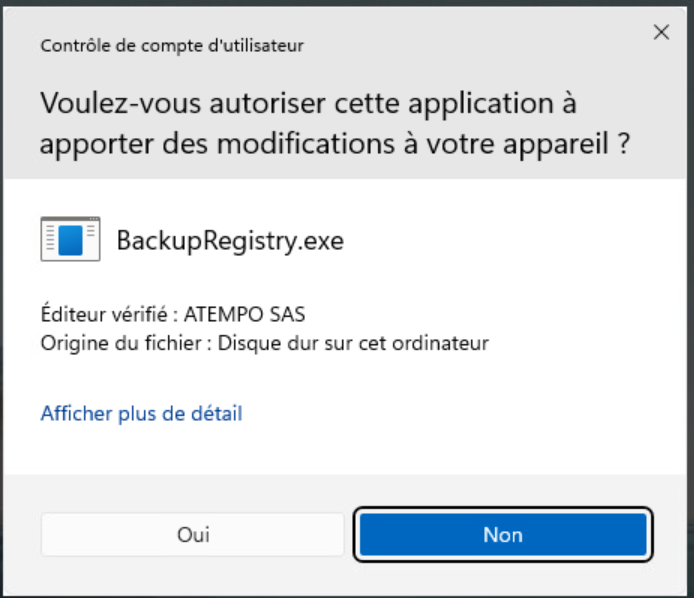Decline the request with Non
This screenshot has height=598, width=694.
(503, 535)
